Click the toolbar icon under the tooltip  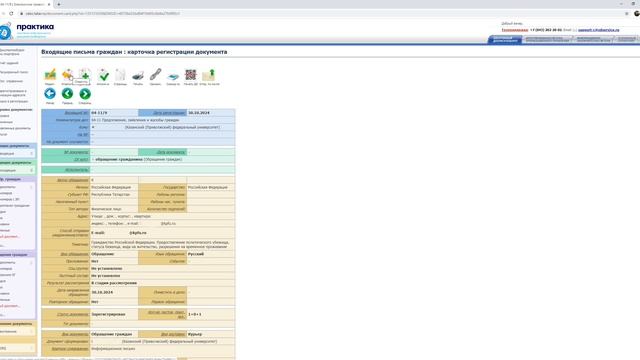coord(67,75)
